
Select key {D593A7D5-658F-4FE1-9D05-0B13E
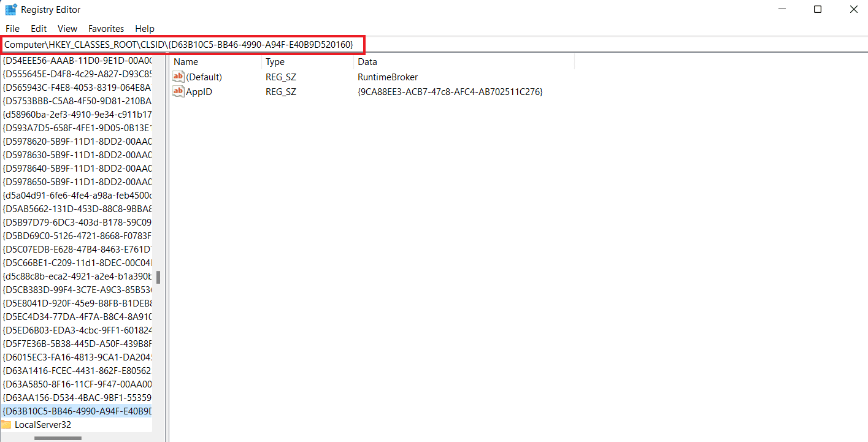pyautogui.click(x=77, y=128)
